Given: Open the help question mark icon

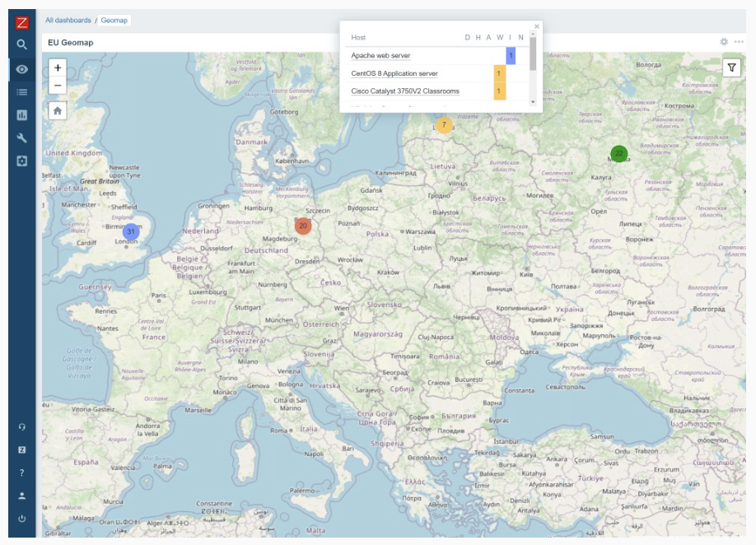Looking at the screenshot, I should pyautogui.click(x=22, y=473).
